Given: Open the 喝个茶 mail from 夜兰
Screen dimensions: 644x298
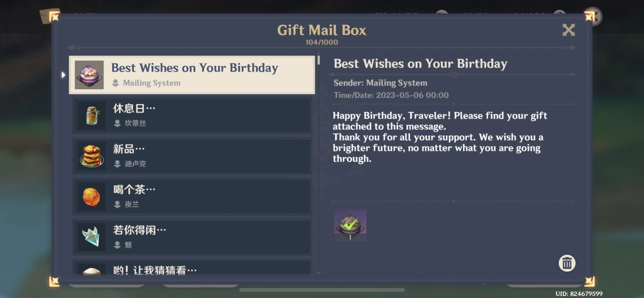Looking at the screenshot, I should pyautogui.click(x=192, y=197).
